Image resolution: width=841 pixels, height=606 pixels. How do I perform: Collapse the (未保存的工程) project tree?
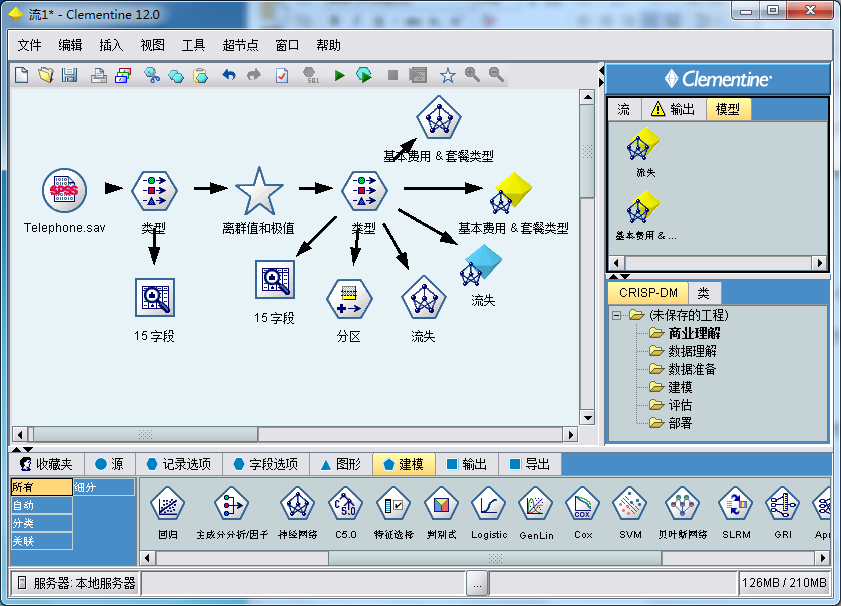click(x=617, y=315)
